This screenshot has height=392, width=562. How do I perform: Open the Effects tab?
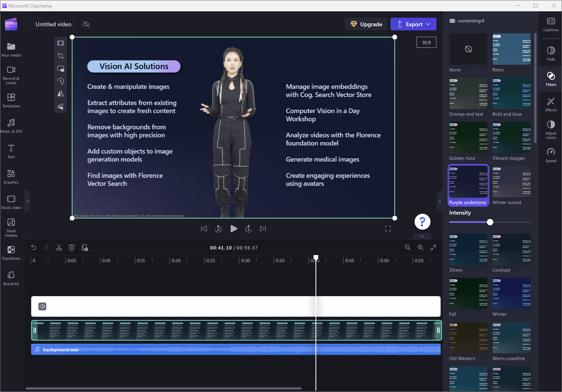551,104
